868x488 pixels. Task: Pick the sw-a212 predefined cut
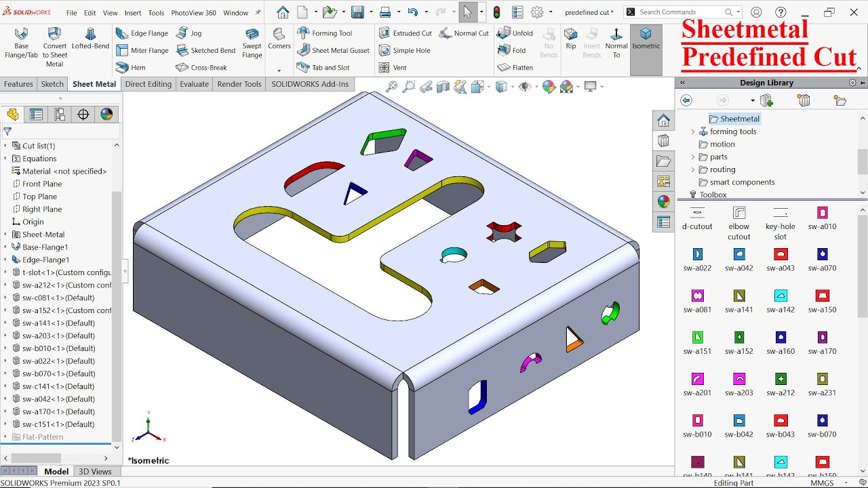[x=781, y=384]
